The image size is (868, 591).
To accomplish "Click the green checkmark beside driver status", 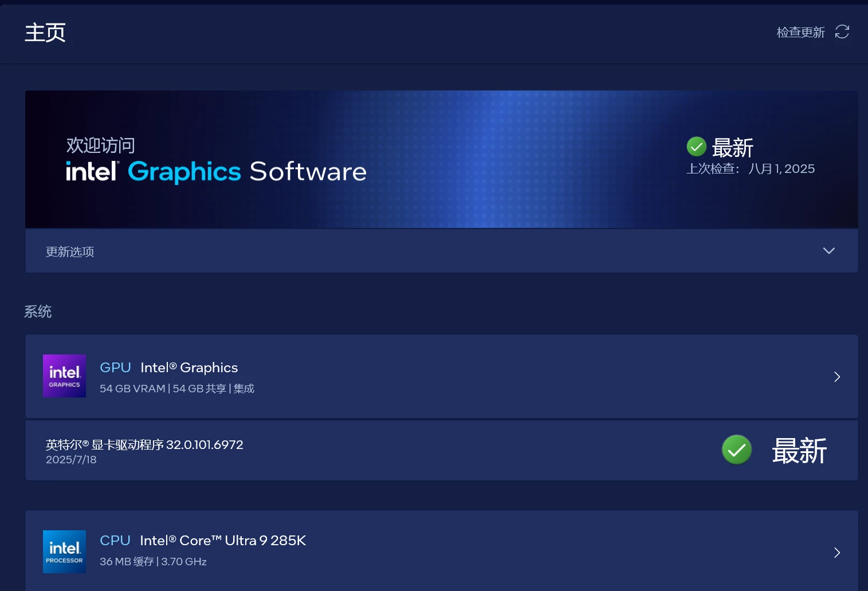I will click(736, 450).
